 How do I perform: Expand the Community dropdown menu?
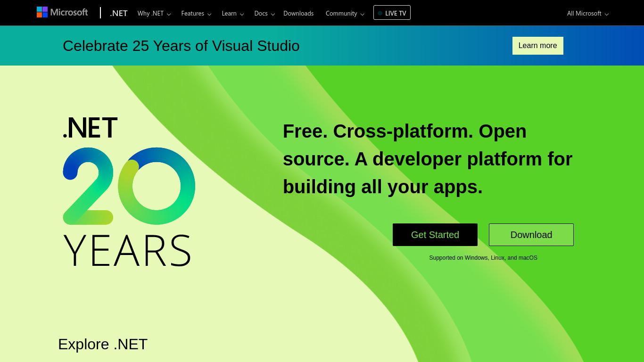pyautogui.click(x=345, y=13)
